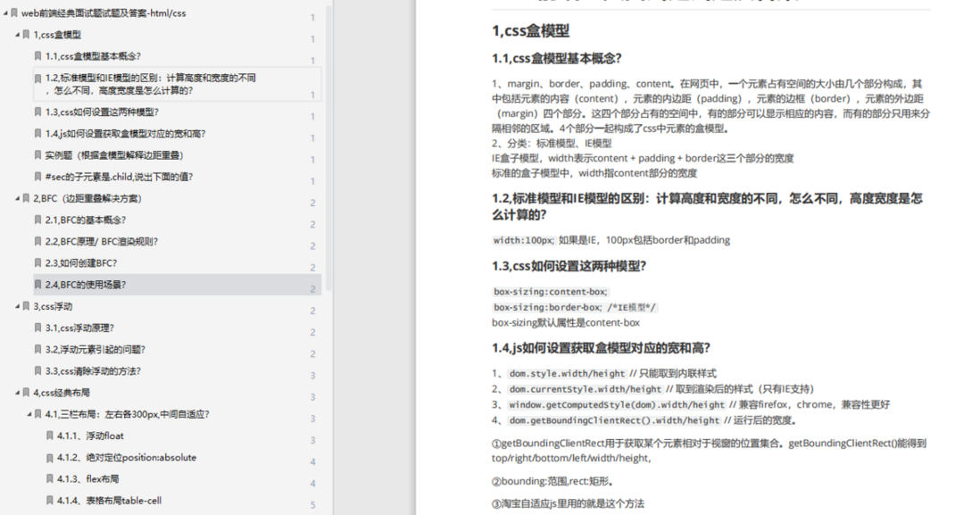The width and height of the screenshot is (980, 515).
Task: Click bookmark icon beside 1.1 css盒模型基本概念
Action: [x=38, y=56]
